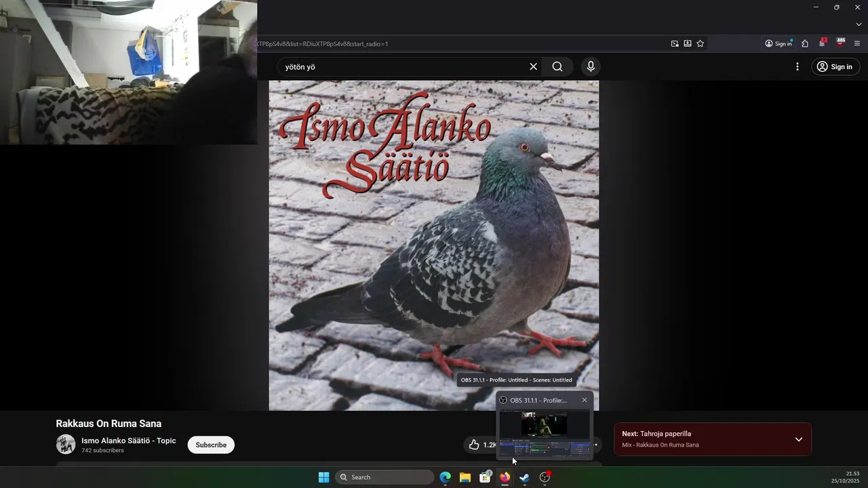Screen dimensions: 868x488
Task: Open Ismo Alanko Säätiö - Topic channel link
Action: [128, 441]
